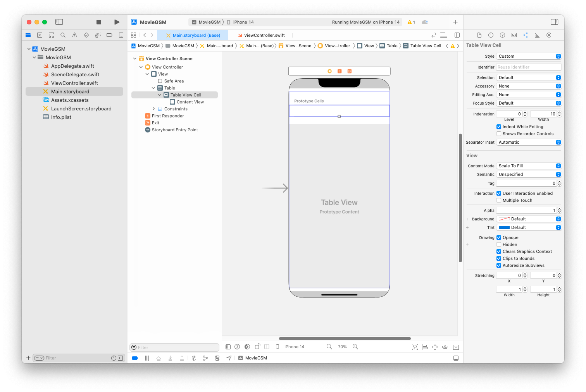The width and height of the screenshot is (586, 392).
Task: Select Table in the jump bar
Action: [x=389, y=46]
